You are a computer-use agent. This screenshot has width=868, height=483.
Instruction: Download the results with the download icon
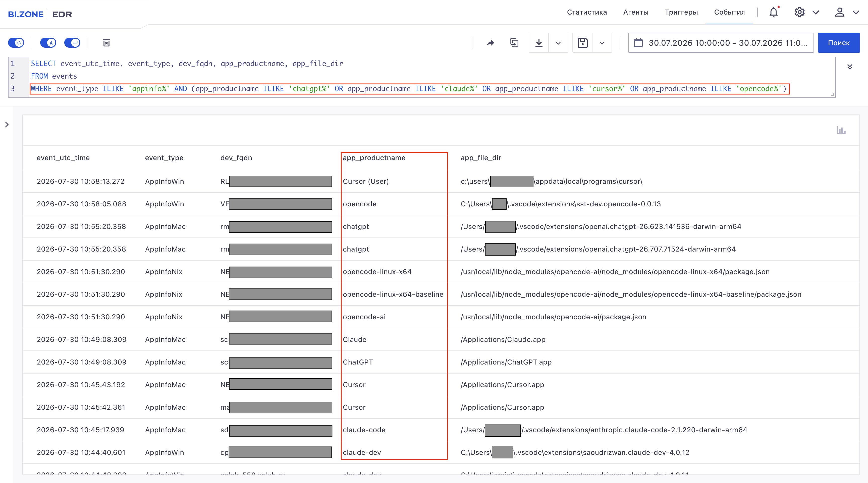539,43
